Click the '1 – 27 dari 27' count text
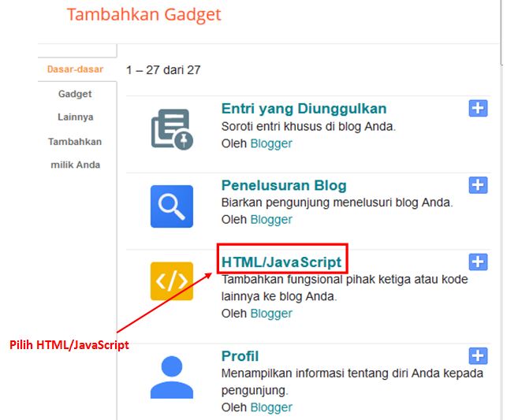The height and width of the screenshot is (420, 518). [x=163, y=70]
